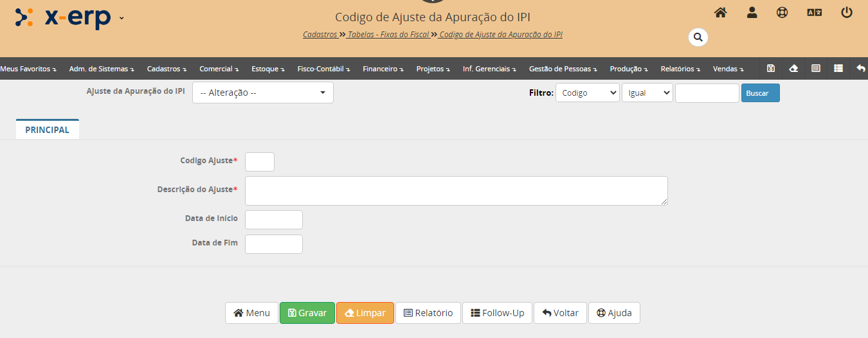
Task: Click the magnifier search icon
Action: [698, 37]
